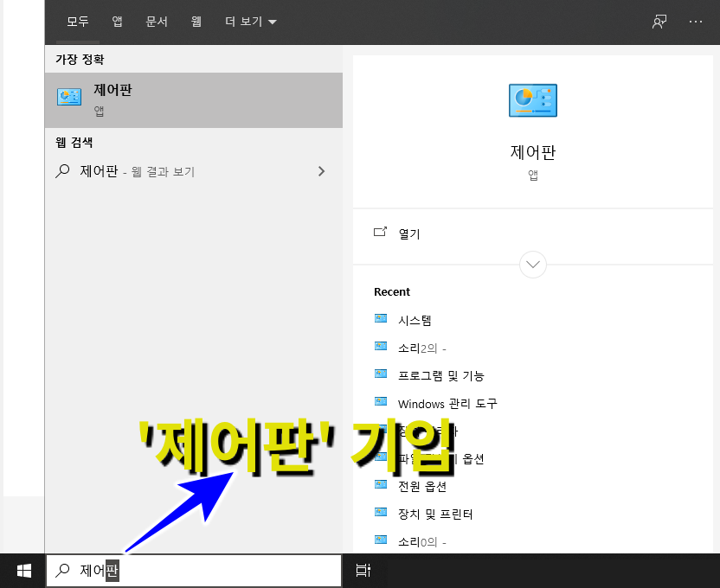This screenshot has height=588, width=720.
Task: Switch to the 웹 search tab
Action: (196, 21)
